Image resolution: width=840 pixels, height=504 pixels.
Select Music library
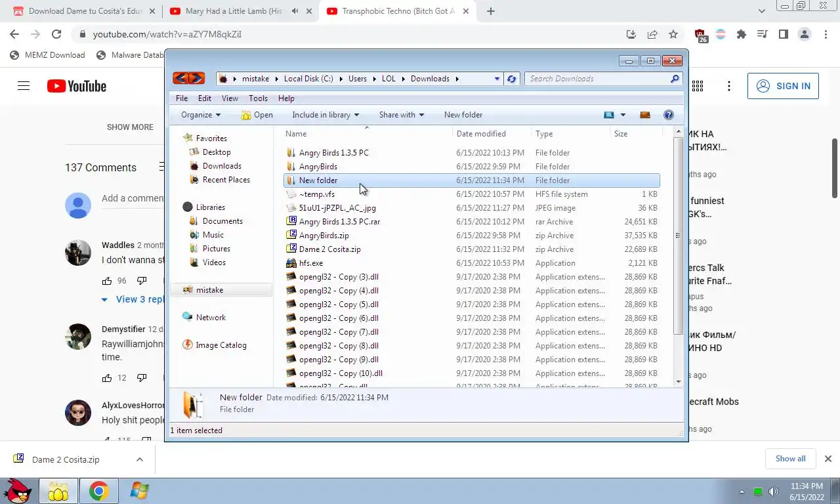click(213, 235)
